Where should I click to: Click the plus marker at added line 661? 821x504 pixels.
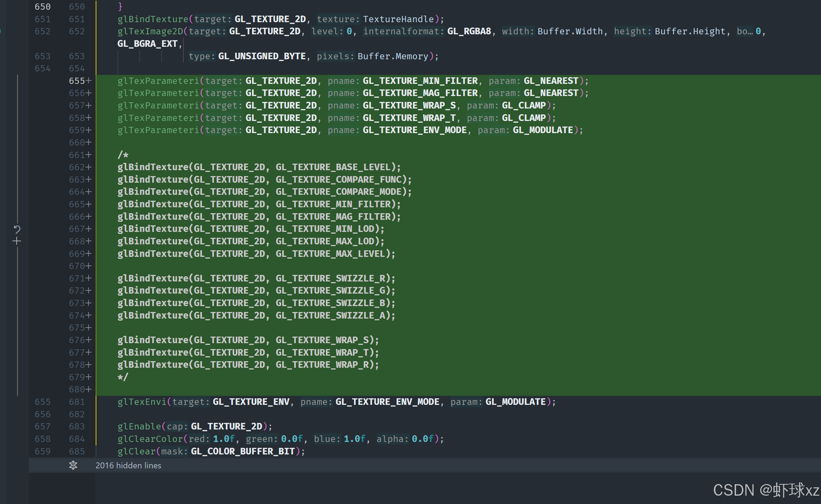click(89, 155)
